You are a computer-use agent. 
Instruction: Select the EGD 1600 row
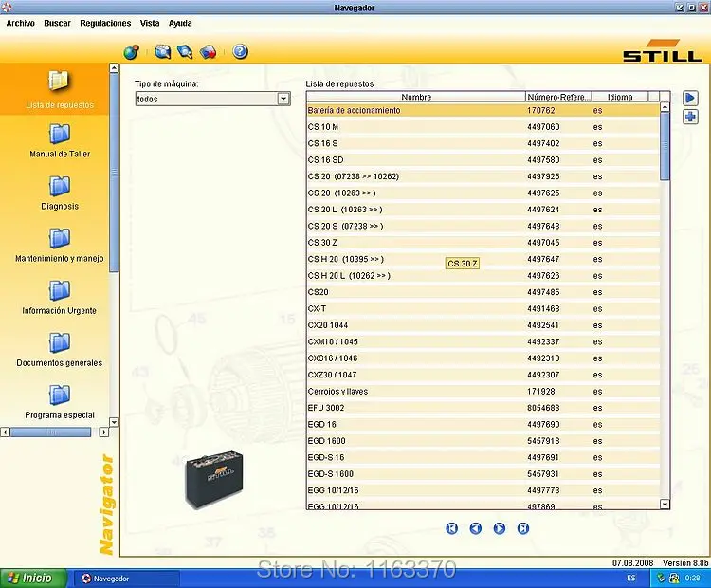point(483,441)
